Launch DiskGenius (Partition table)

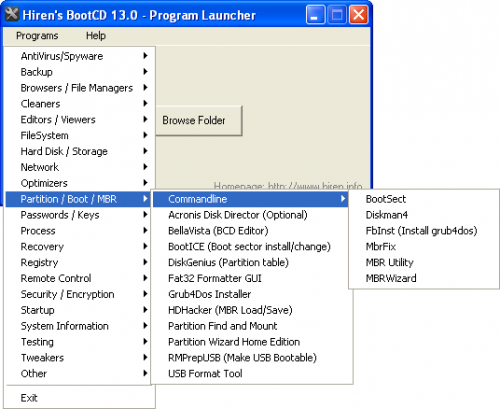click(252, 262)
